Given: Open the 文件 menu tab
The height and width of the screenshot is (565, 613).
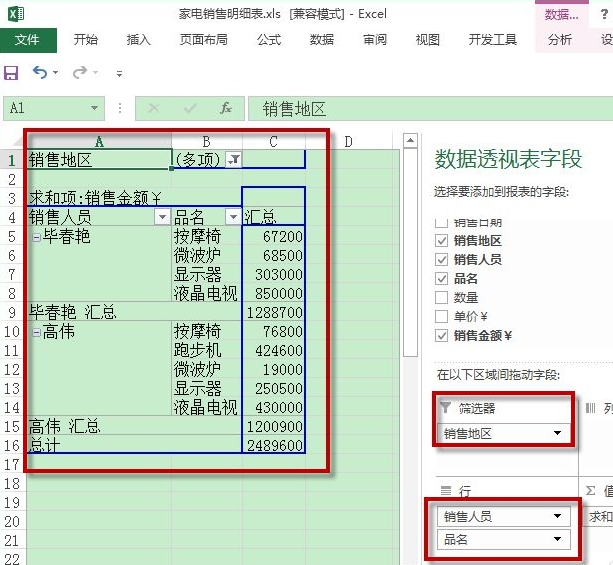Looking at the screenshot, I should 28,40.
